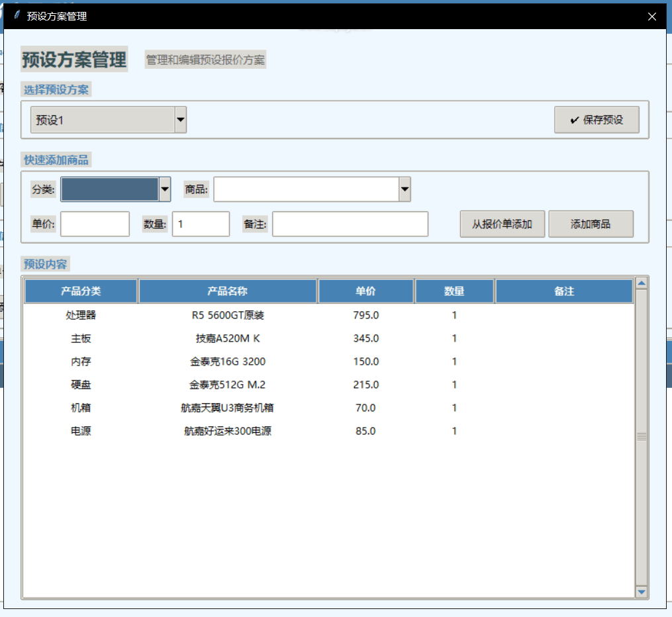This screenshot has height=617, width=672.
Task: Expand the 商品 product dropdown
Action: 405,189
